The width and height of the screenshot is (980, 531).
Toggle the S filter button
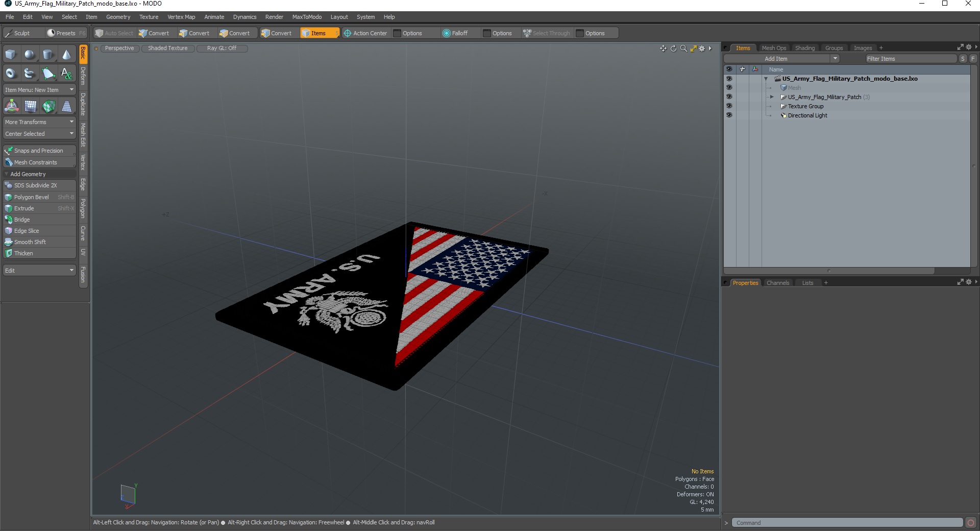tap(963, 59)
